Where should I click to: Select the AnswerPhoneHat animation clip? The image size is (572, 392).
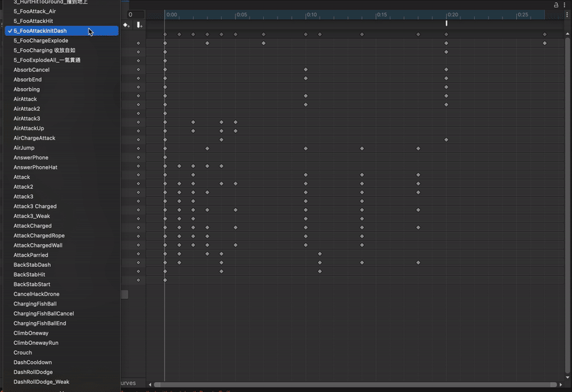(x=35, y=167)
